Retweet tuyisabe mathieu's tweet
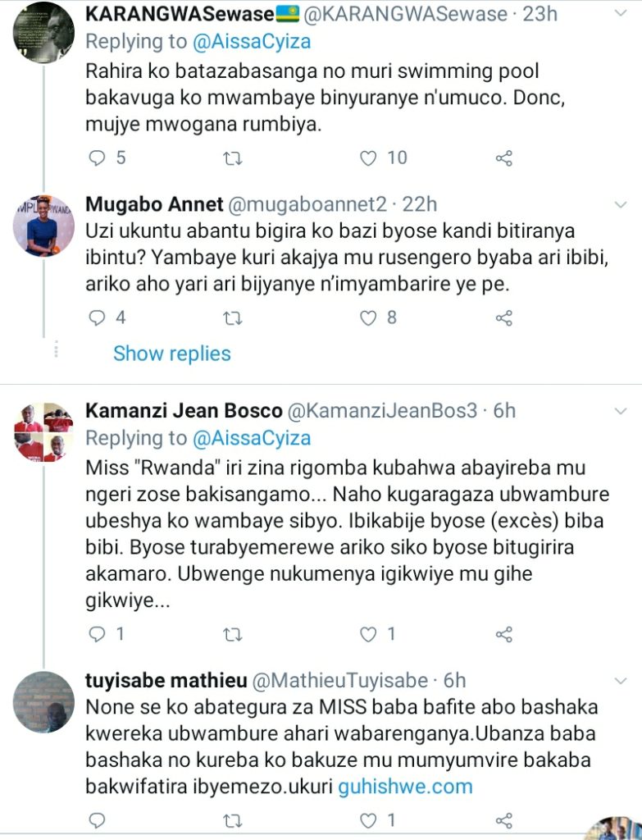Image resolution: width=642 pixels, height=840 pixels. tap(233, 820)
